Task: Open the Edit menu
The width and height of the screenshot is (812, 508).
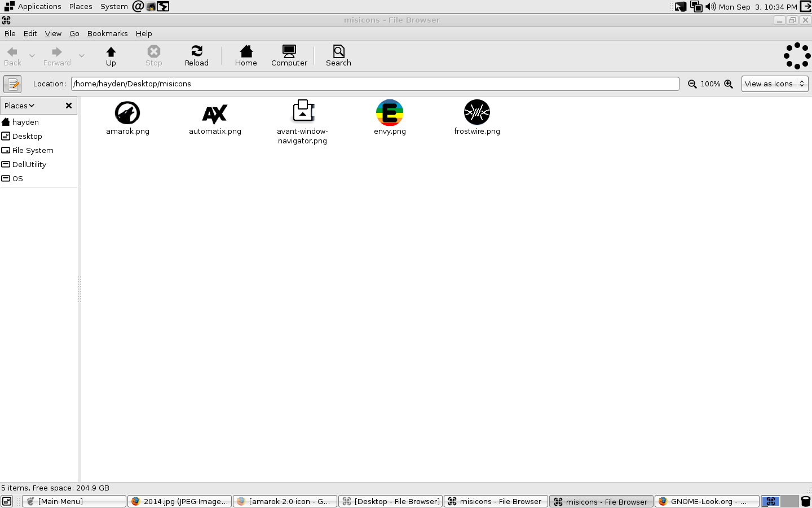Action: click(x=30, y=33)
